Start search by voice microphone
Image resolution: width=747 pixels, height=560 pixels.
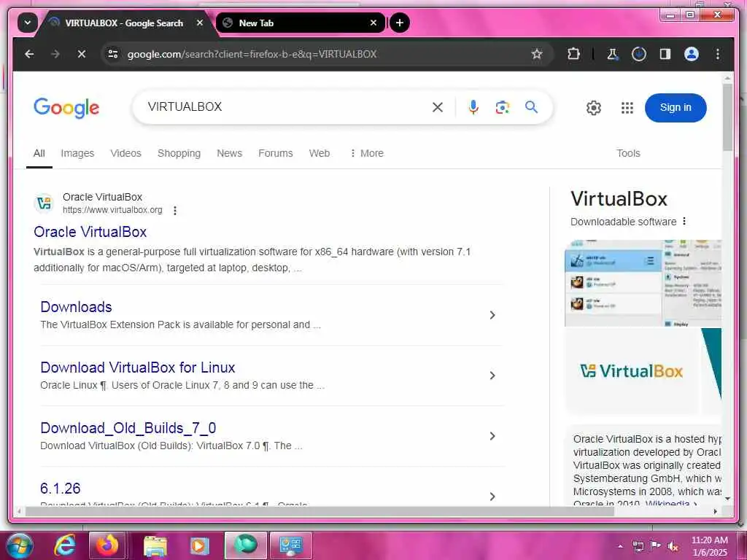pyautogui.click(x=473, y=107)
